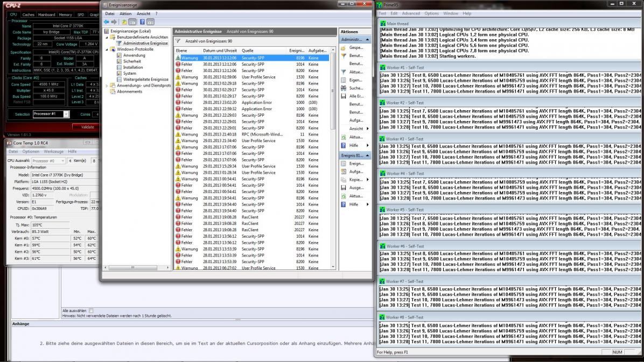The width and height of the screenshot is (644, 362).
Task: Select 'Anwendung' log in the tree
Action: tap(134, 55)
